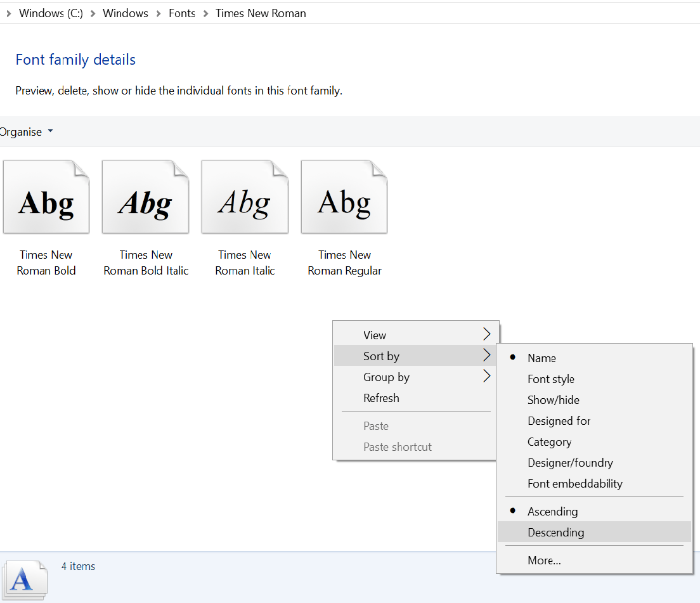Sort by Font embeddability

click(x=574, y=484)
